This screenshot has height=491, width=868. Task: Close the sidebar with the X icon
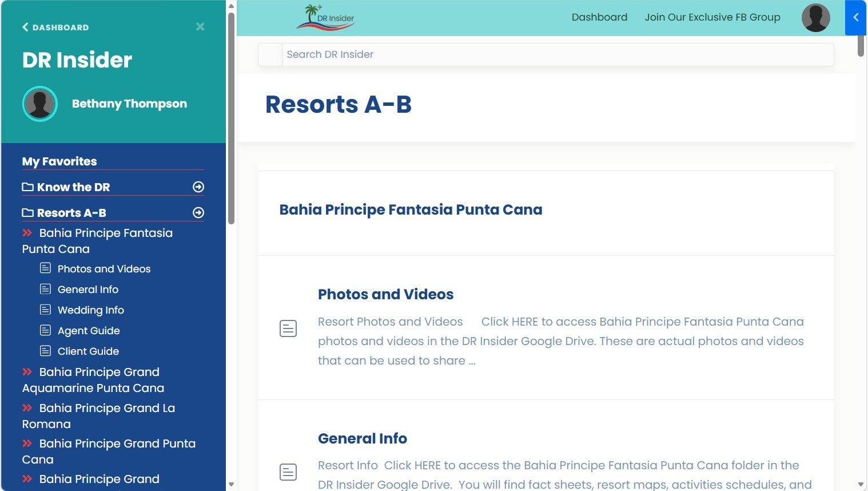[x=200, y=27]
